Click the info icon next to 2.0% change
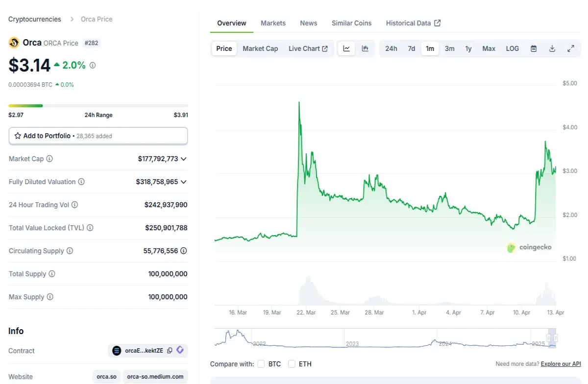The height and width of the screenshot is (384, 588). pos(93,65)
